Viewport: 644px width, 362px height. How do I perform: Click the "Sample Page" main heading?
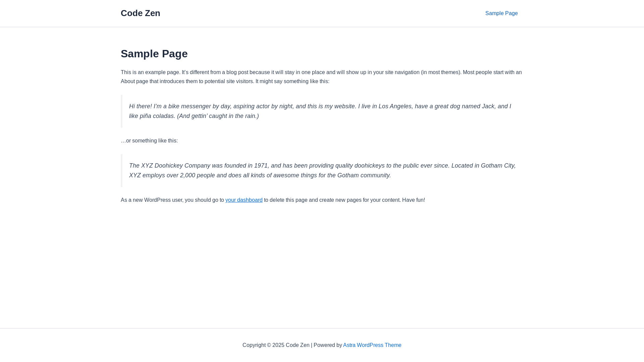click(x=154, y=54)
